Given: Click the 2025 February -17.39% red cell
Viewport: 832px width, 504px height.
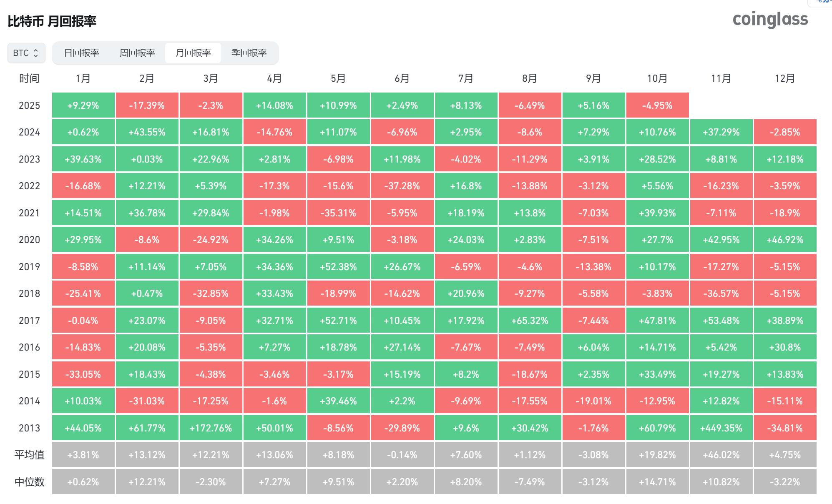Looking at the screenshot, I should pyautogui.click(x=147, y=105).
